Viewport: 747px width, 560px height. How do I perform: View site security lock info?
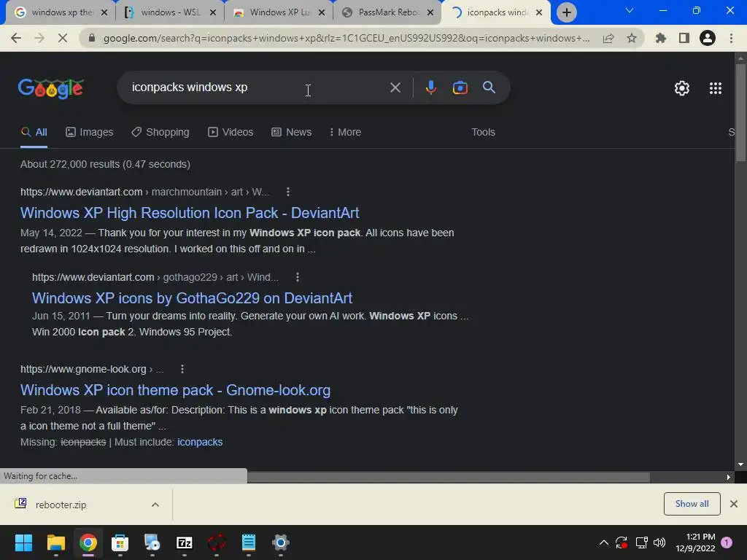coord(92,38)
